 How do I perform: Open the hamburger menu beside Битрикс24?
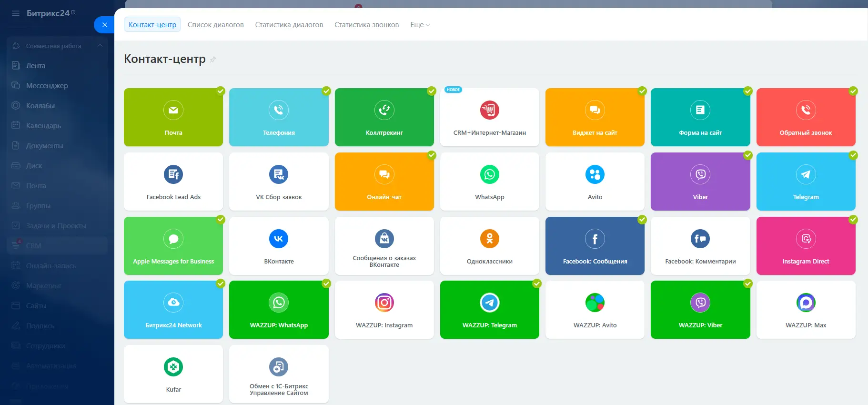pyautogui.click(x=16, y=13)
